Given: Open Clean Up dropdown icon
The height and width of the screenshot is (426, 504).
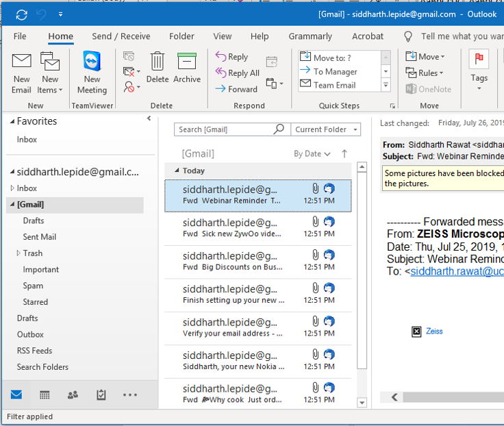Looking at the screenshot, I should [131, 72].
